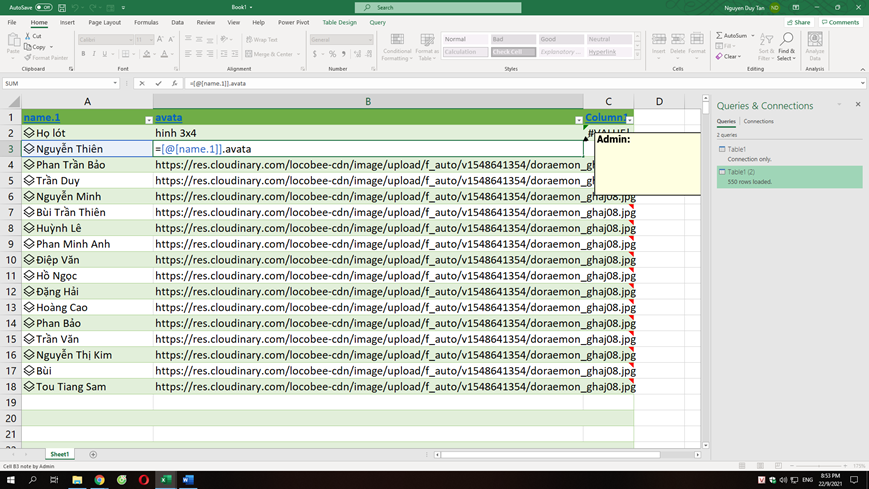The width and height of the screenshot is (869, 489).
Task: Click Table1 (2) in the Queries list
Action: coord(789,176)
